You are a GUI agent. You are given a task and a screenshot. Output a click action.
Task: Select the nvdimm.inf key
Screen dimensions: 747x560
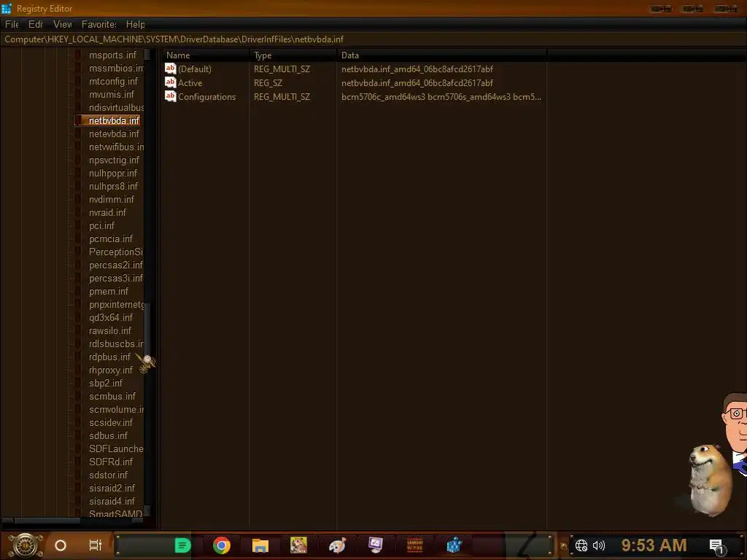point(112,200)
